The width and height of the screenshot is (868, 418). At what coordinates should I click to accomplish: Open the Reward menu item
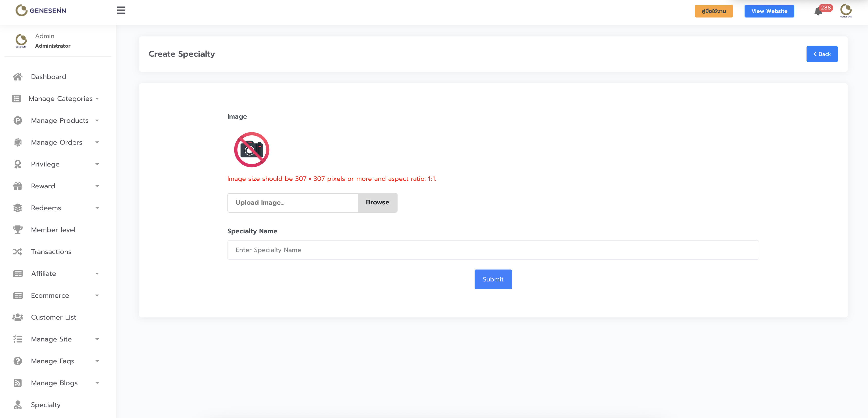(x=43, y=186)
